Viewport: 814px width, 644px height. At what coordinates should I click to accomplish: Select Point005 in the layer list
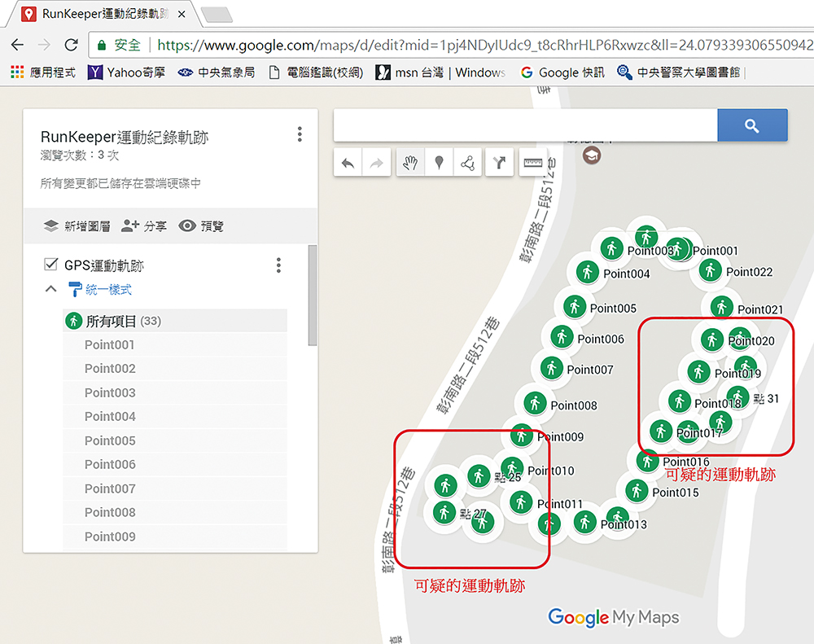pyautogui.click(x=175, y=440)
